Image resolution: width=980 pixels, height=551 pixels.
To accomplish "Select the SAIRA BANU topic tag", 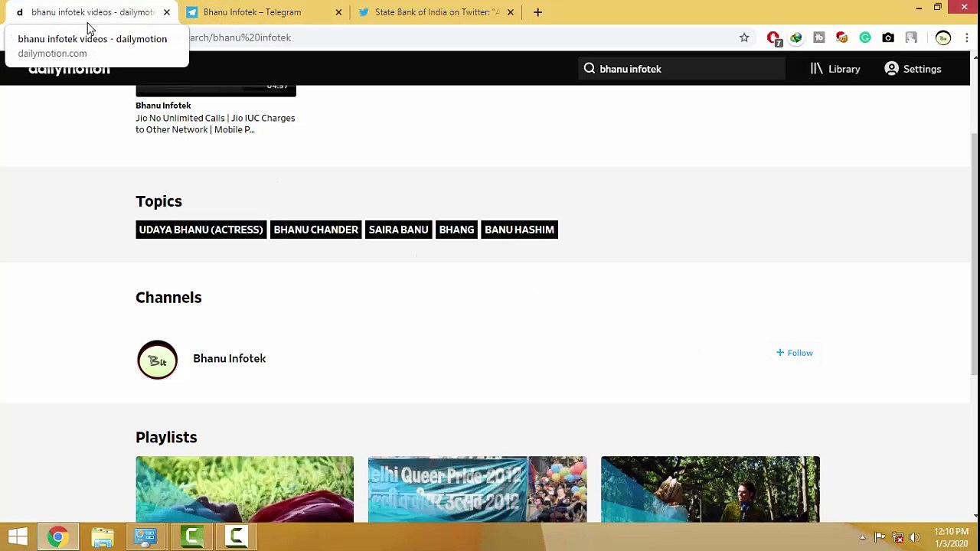I will pos(398,230).
